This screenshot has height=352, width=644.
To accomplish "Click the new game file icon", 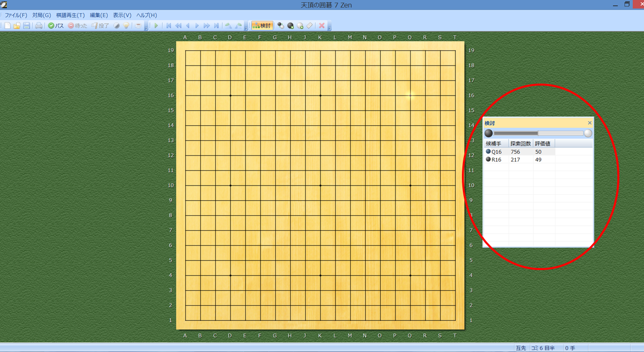I will click(x=8, y=26).
